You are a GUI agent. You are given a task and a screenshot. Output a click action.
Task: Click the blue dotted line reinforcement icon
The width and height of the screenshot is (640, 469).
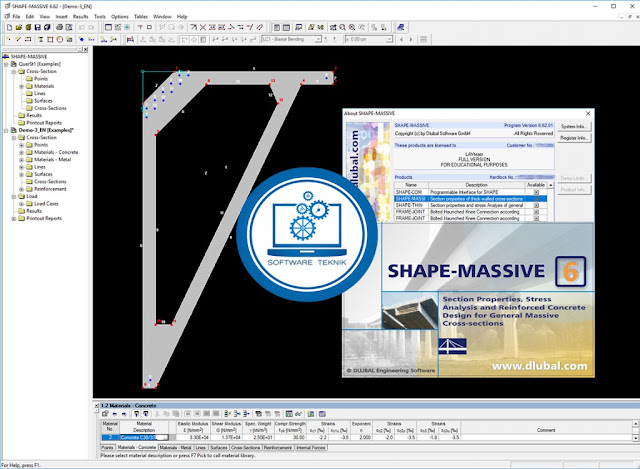tap(91, 39)
